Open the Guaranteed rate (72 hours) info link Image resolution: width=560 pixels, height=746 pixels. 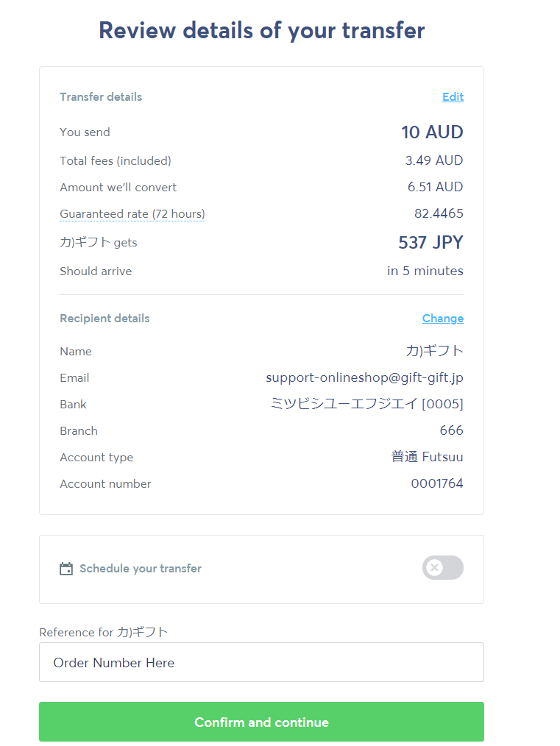(x=132, y=214)
